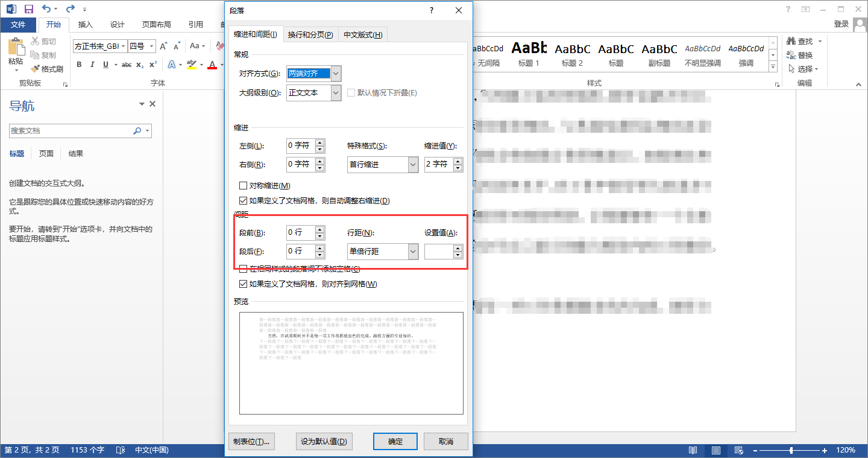868x458 pixels.
Task: Open the Styles pane dialog launcher
Action: tap(776, 85)
